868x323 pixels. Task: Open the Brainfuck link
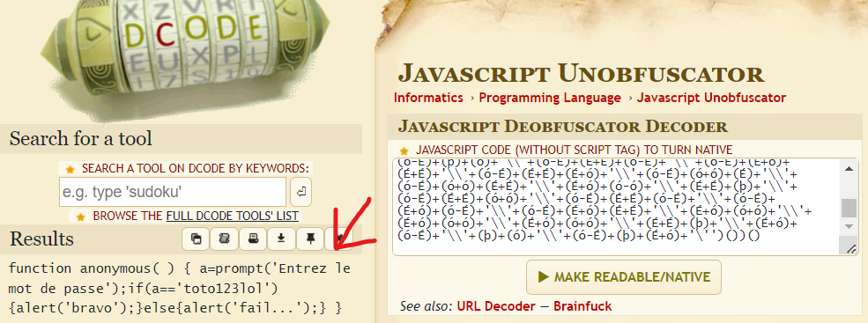582,306
